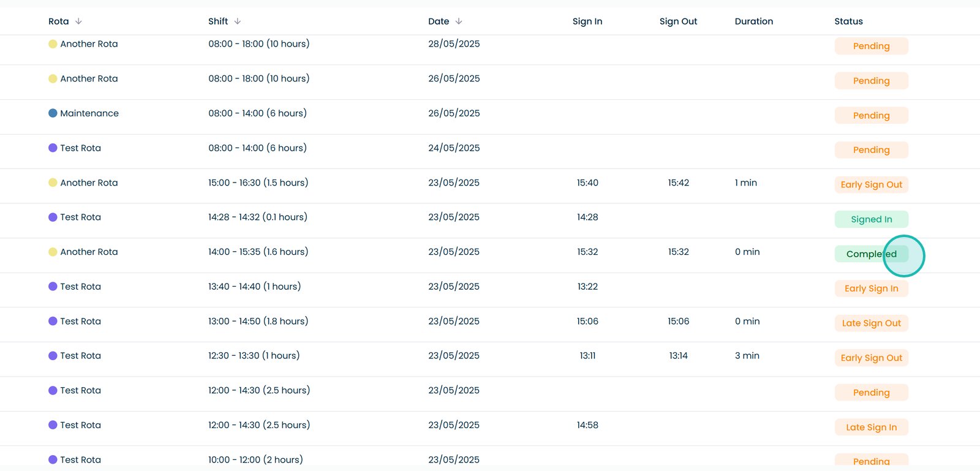Open the Completed status badge
Screen dimensions: 980x471
click(870, 254)
